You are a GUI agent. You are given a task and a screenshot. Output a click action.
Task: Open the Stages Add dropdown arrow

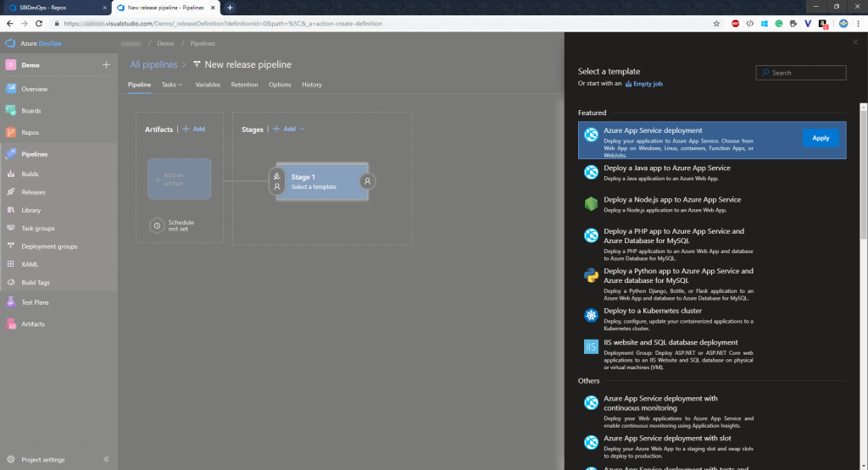click(x=302, y=129)
